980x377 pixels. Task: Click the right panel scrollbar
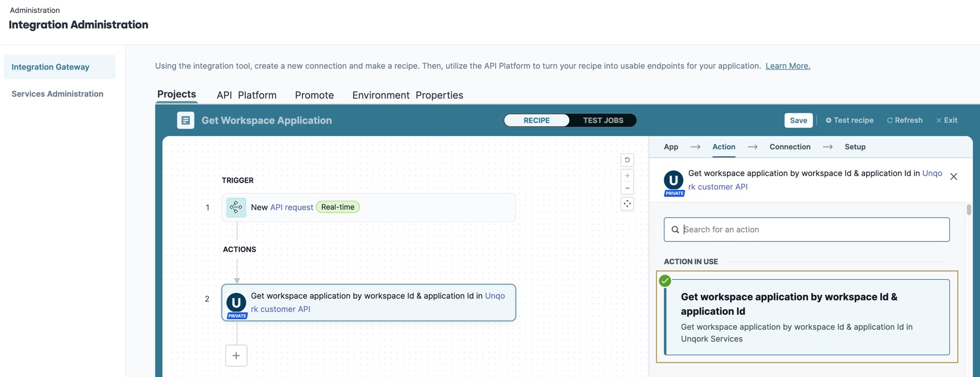pyautogui.click(x=969, y=209)
